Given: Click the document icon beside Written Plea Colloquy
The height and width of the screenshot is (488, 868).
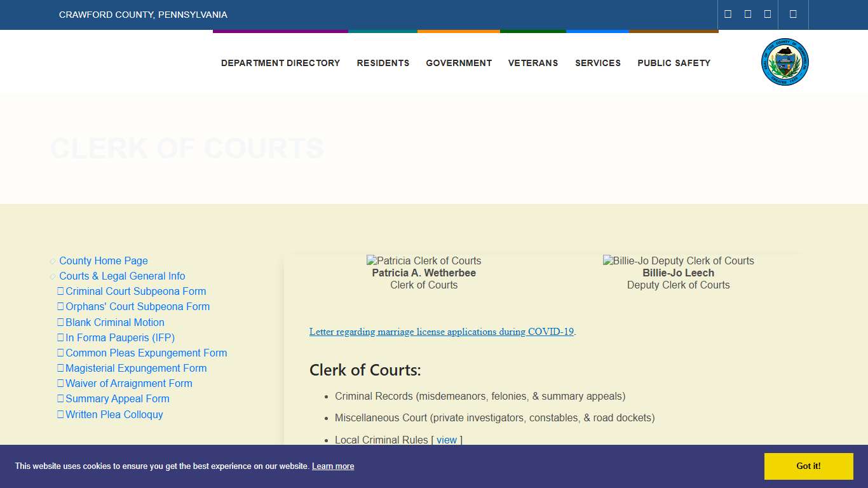Looking at the screenshot, I should point(61,414).
